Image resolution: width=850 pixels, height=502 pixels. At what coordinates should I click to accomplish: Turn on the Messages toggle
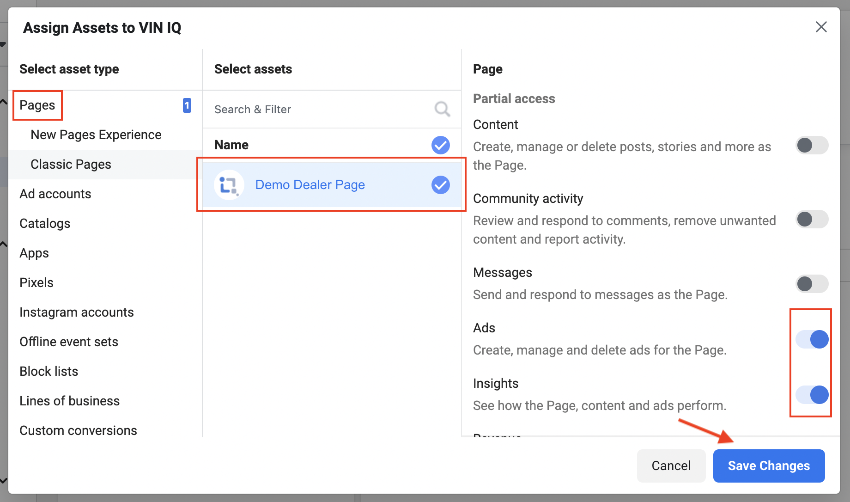[x=812, y=284]
